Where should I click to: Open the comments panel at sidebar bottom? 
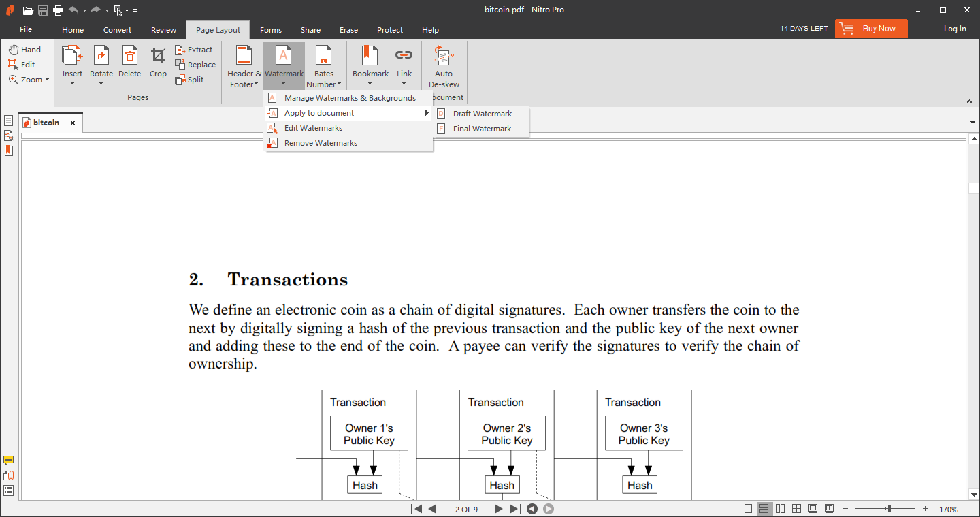[x=8, y=460]
